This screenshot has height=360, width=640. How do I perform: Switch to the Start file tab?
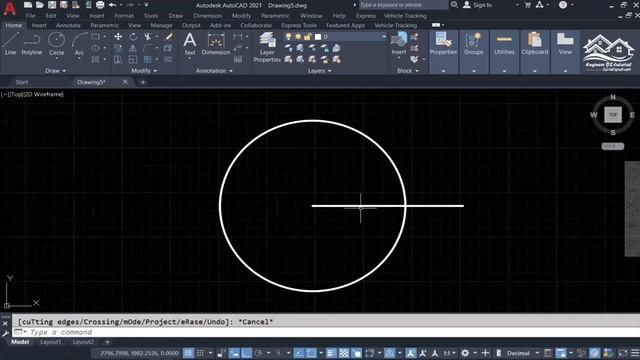22,82
